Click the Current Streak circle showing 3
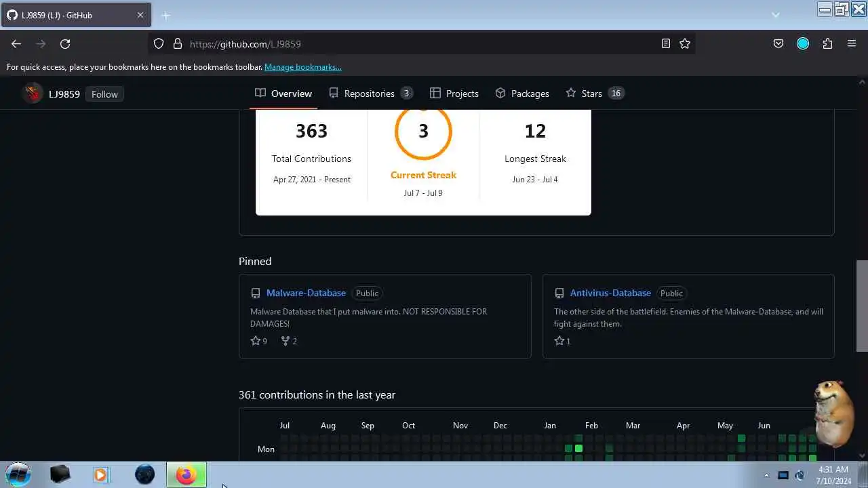The image size is (868, 488). pos(423,131)
